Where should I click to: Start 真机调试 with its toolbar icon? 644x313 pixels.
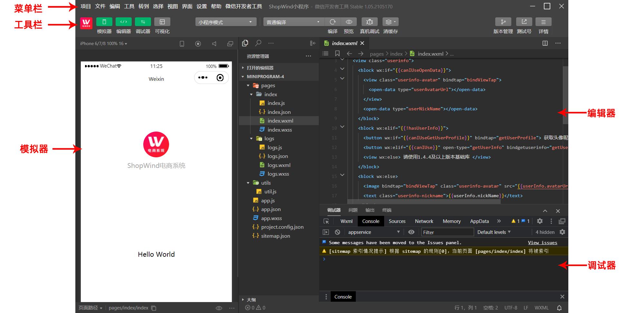coord(369,22)
